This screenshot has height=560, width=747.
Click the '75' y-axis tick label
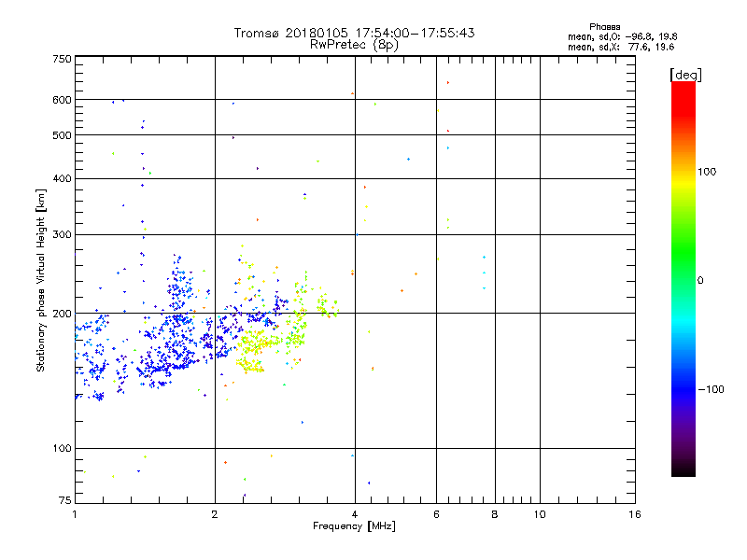point(65,500)
